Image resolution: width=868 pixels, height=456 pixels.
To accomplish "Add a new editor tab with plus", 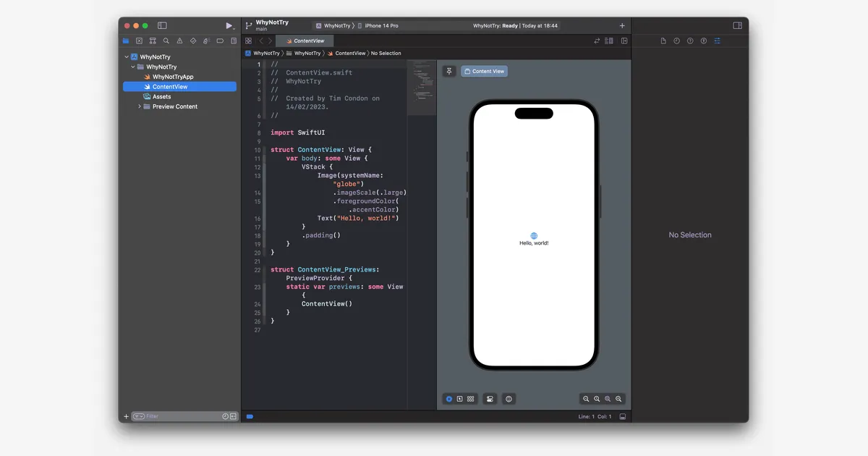I will (x=622, y=26).
